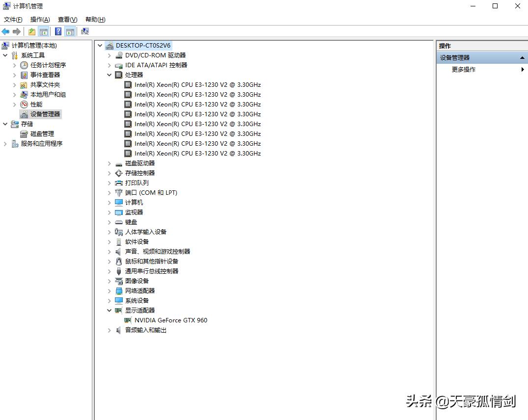Screen dimensions: 528x420
Task: Expand the 网络适配器 category
Action: click(x=109, y=290)
